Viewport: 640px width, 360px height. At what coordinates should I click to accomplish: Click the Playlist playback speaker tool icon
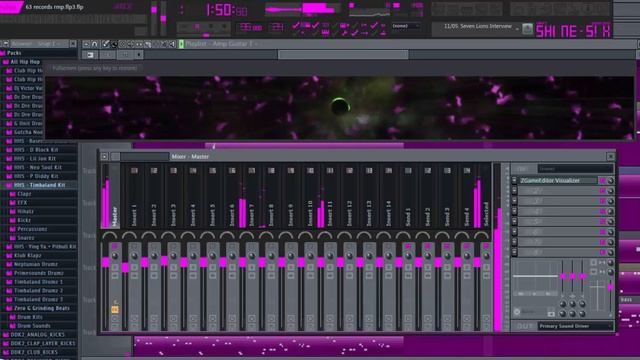pyautogui.click(x=172, y=44)
